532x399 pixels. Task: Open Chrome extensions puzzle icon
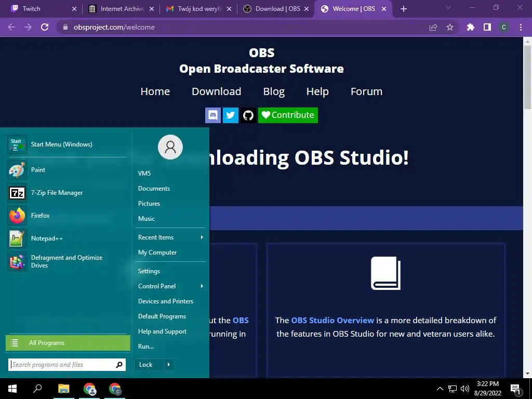tap(471, 27)
